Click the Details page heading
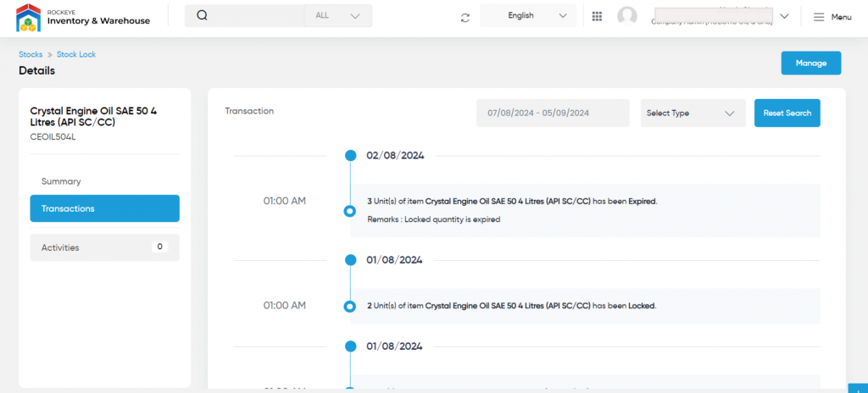This screenshot has height=393, width=868. [37, 71]
